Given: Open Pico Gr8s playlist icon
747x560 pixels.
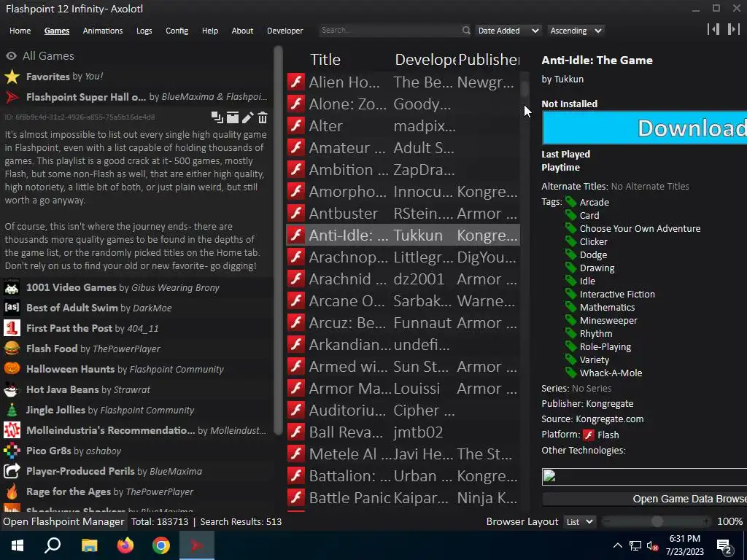Looking at the screenshot, I should [x=12, y=451].
